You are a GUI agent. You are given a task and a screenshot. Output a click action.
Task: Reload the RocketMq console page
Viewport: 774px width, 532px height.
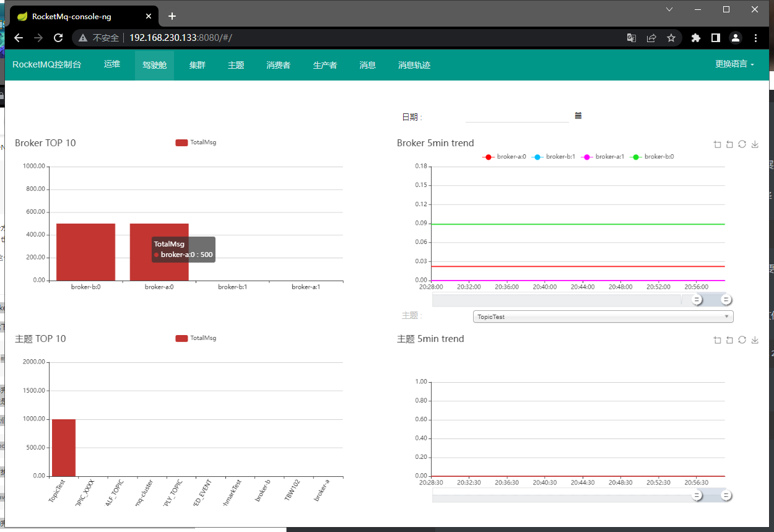pyautogui.click(x=58, y=38)
